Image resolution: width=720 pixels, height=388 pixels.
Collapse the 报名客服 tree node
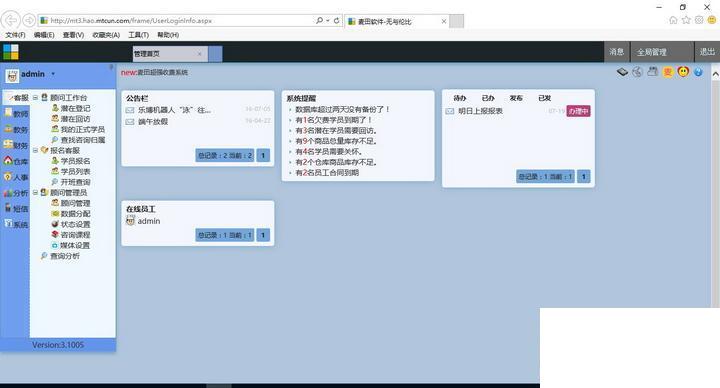[x=35, y=151]
